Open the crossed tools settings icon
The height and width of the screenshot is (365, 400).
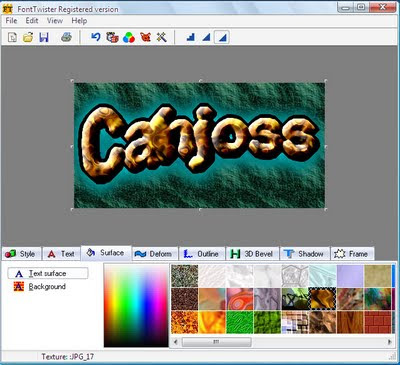coord(161,37)
